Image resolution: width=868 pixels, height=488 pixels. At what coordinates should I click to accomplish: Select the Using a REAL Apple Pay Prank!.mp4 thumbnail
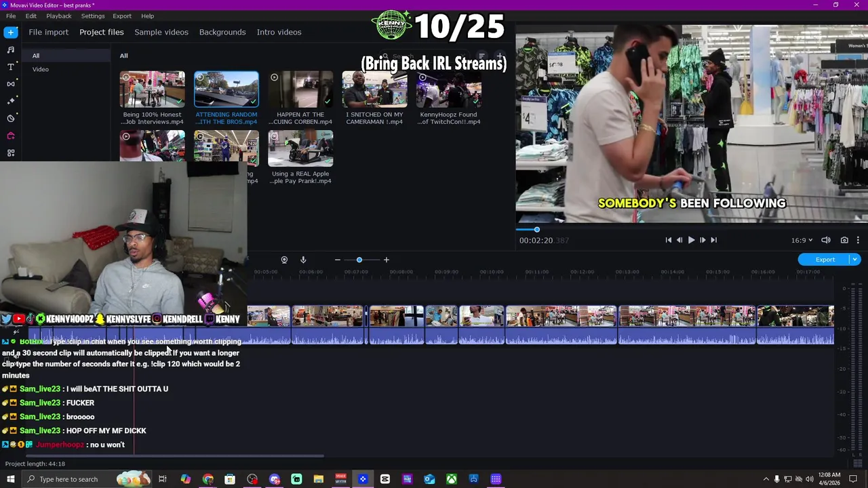coord(300,148)
